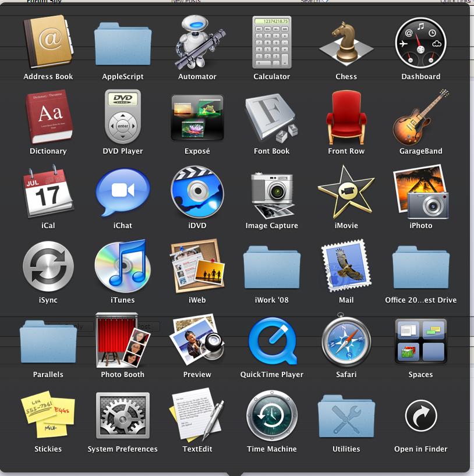Screen dimensions: 474x476
Task: Launch the iWeb app
Action: click(x=197, y=266)
